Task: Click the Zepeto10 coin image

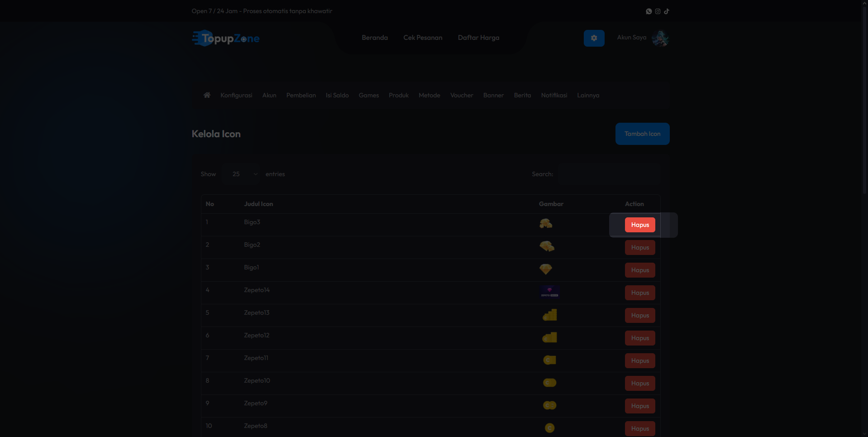Action: click(x=549, y=383)
